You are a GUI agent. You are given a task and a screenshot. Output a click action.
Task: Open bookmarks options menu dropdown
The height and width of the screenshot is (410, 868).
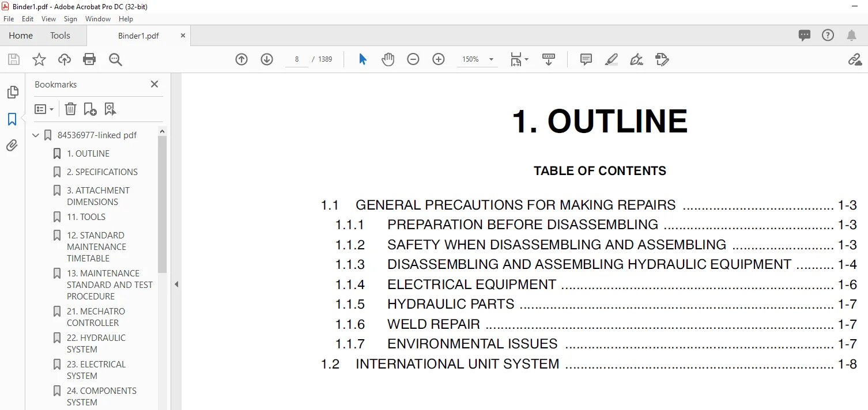pyautogui.click(x=44, y=109)
